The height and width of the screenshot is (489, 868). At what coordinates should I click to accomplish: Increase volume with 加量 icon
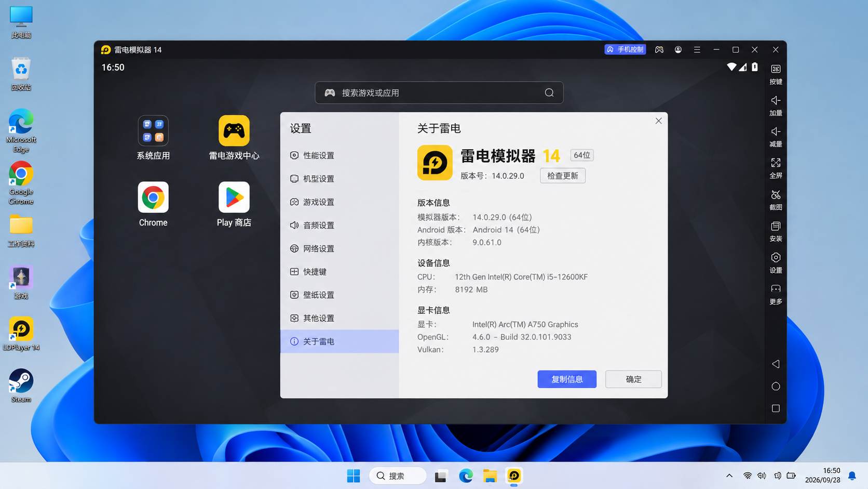[x=776, y=105]
